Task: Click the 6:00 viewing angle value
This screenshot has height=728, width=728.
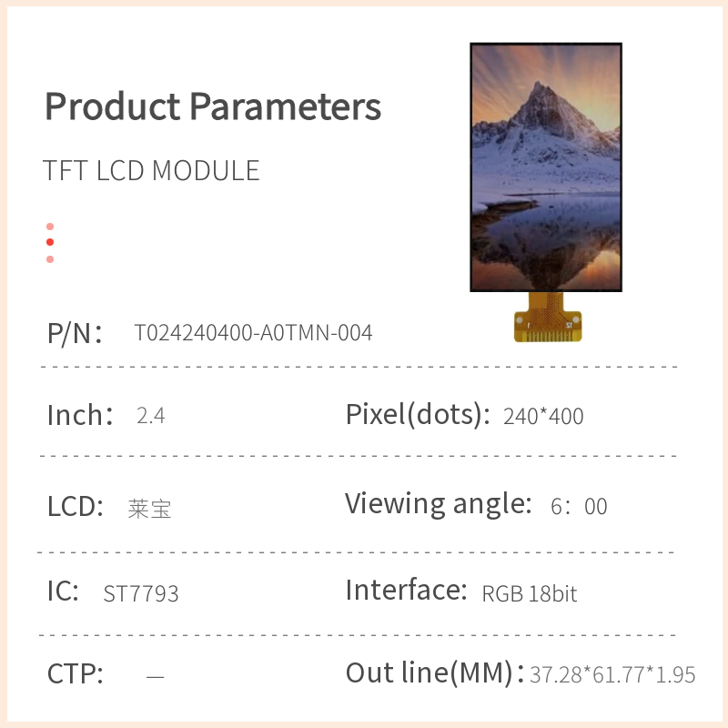Action: (x=579, y=507)
